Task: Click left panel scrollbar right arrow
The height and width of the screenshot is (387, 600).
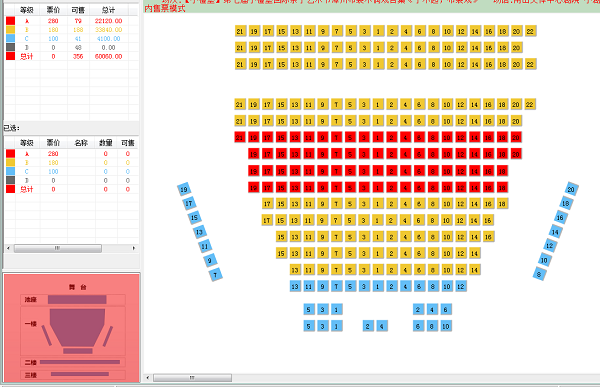Action: [x=134, y=248]
